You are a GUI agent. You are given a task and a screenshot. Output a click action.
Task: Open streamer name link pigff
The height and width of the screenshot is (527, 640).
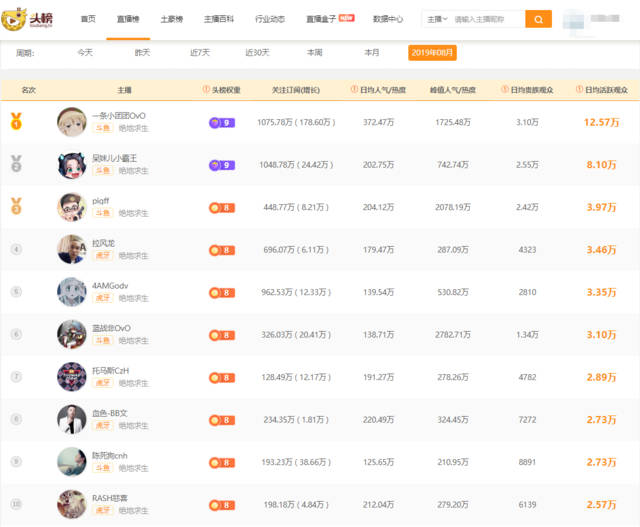(x=100, y=200)
